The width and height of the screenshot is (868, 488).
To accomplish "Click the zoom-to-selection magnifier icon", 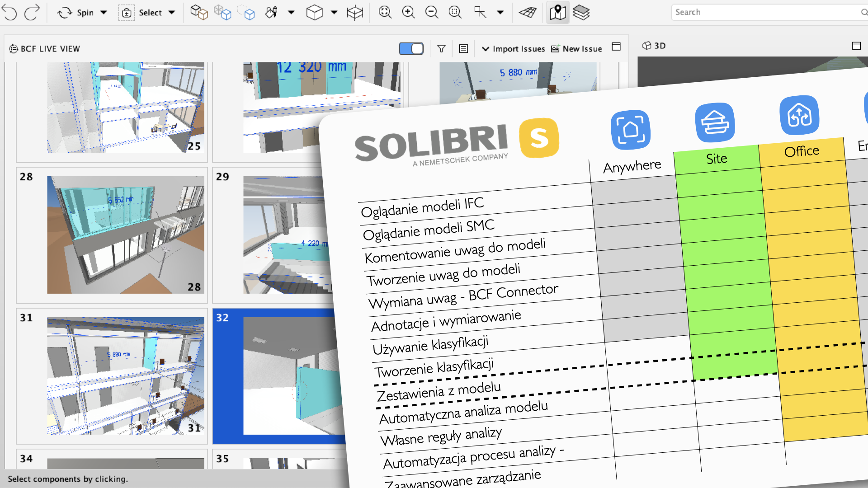I will (455, 13).
